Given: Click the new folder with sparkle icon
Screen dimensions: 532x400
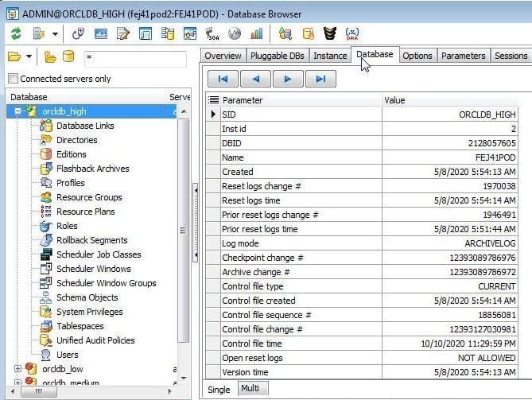Looking at the screenshot, I should click(50, 56).
